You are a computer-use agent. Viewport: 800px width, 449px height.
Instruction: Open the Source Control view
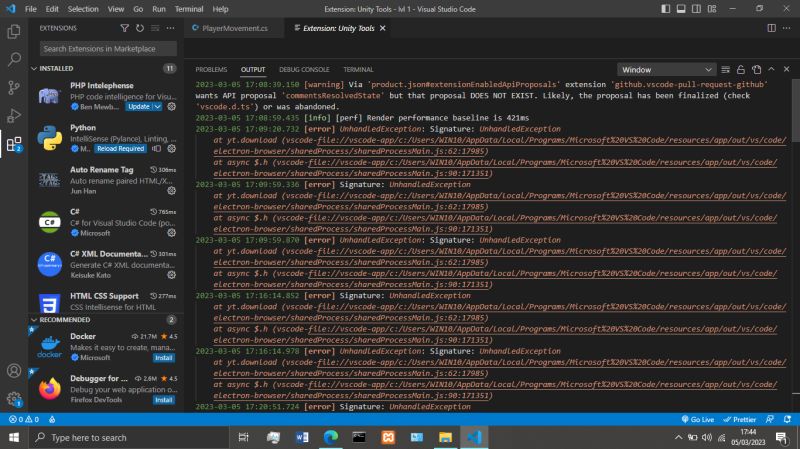14,87
